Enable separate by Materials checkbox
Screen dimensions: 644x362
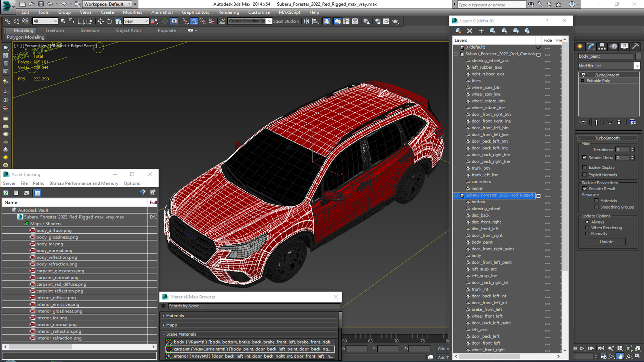(596, 201)
